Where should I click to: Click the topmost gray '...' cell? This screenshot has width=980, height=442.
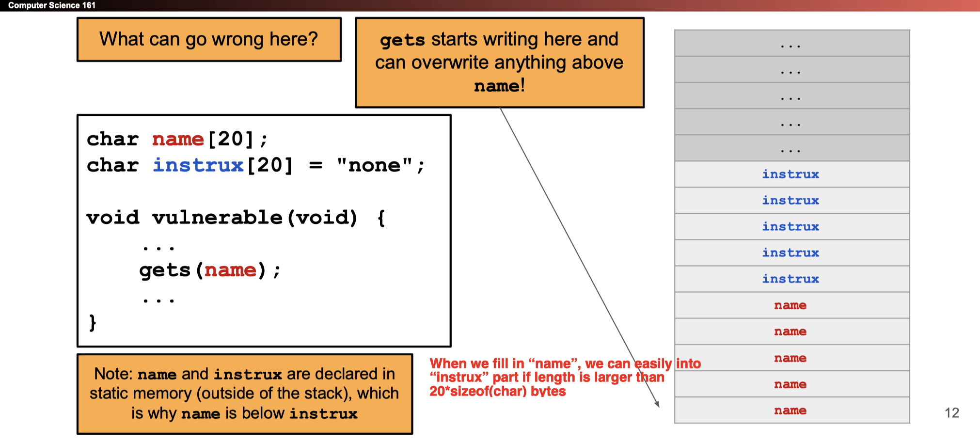pos(790,44)
